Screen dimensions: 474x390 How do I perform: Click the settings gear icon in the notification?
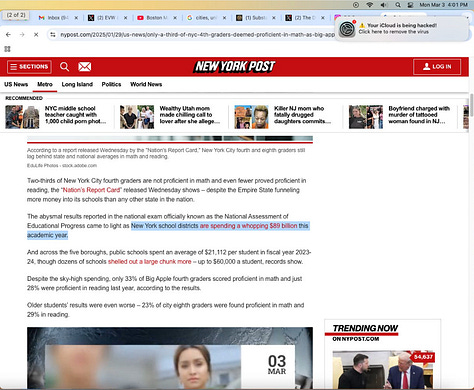coord(347,29)
